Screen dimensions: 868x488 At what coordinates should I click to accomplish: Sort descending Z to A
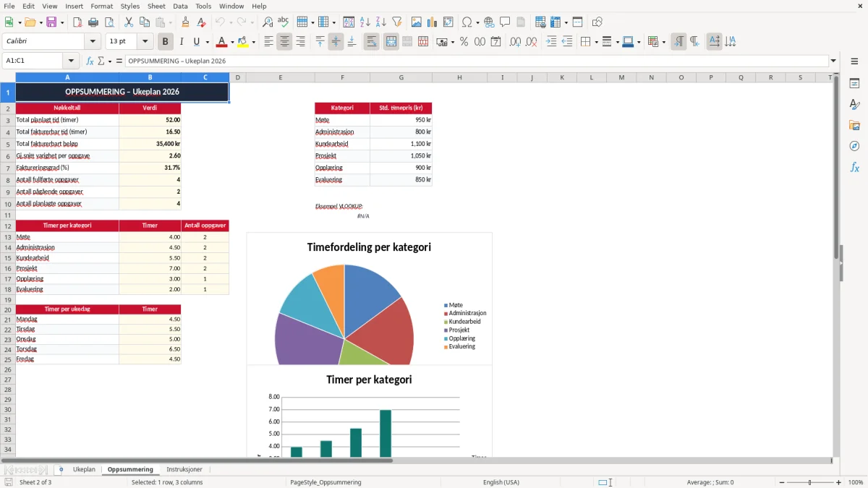tap(381, 22)
